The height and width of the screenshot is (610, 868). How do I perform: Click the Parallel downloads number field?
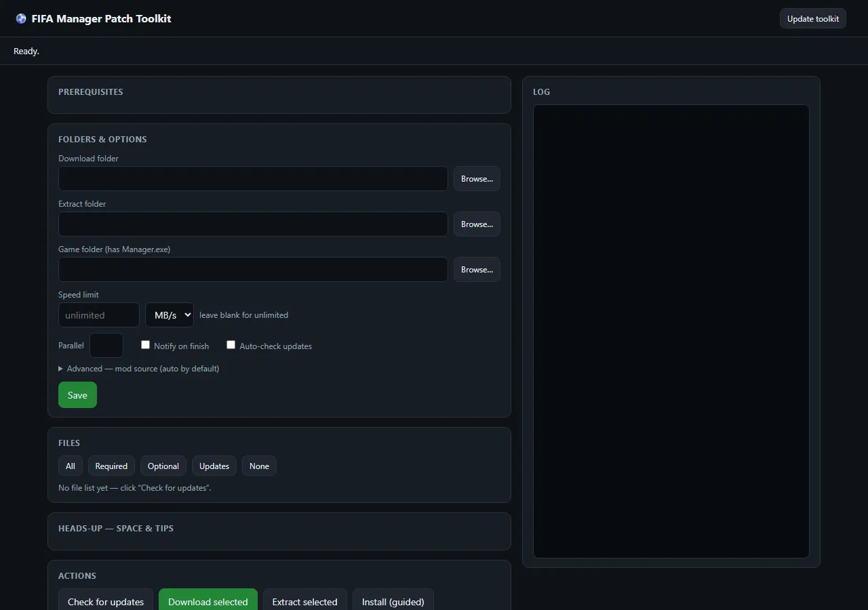106,346
